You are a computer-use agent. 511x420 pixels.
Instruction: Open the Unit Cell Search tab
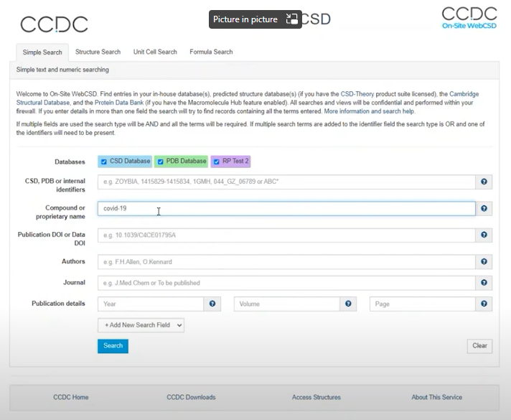155,52
